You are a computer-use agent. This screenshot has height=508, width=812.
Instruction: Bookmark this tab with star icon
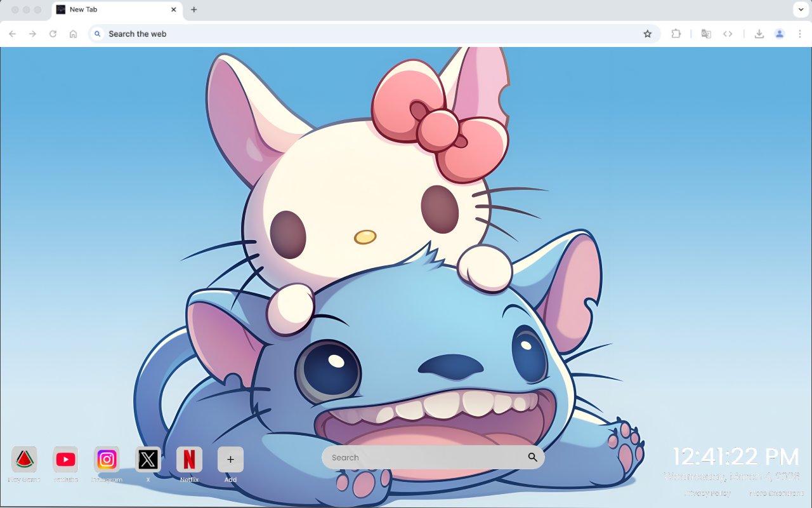click(x=647, y=34)
